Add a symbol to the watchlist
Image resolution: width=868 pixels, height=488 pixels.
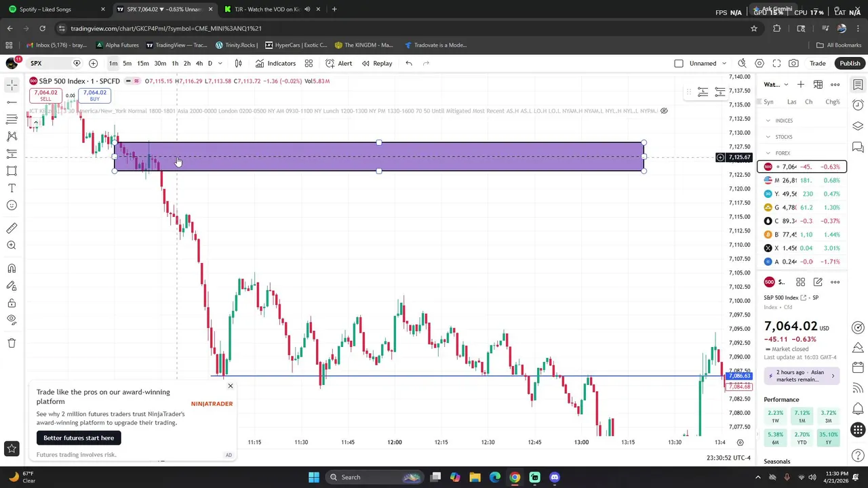click(801, 85)
